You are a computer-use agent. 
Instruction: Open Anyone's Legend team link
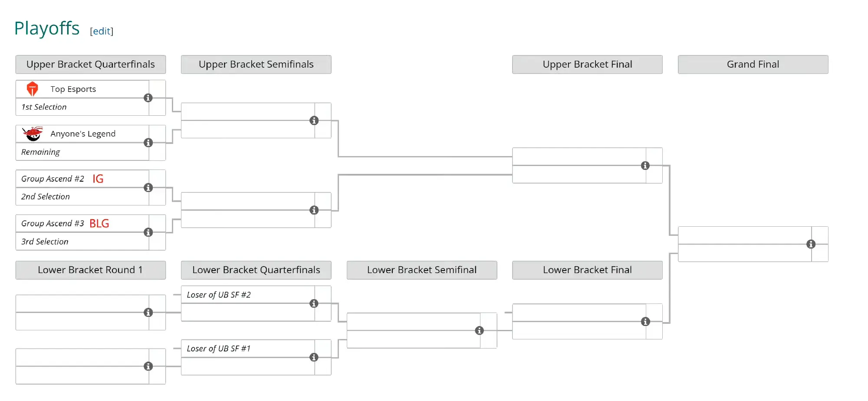click(x=83, y=134)
